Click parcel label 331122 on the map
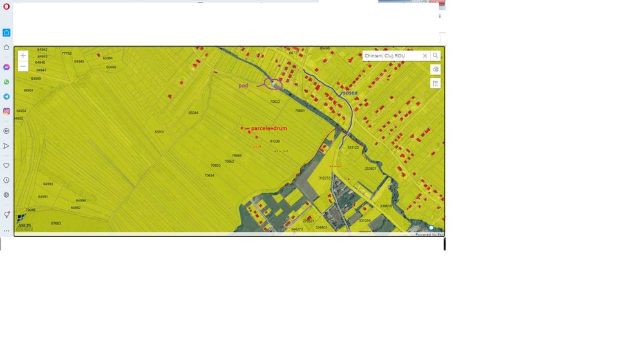 (x=353, y=147)
